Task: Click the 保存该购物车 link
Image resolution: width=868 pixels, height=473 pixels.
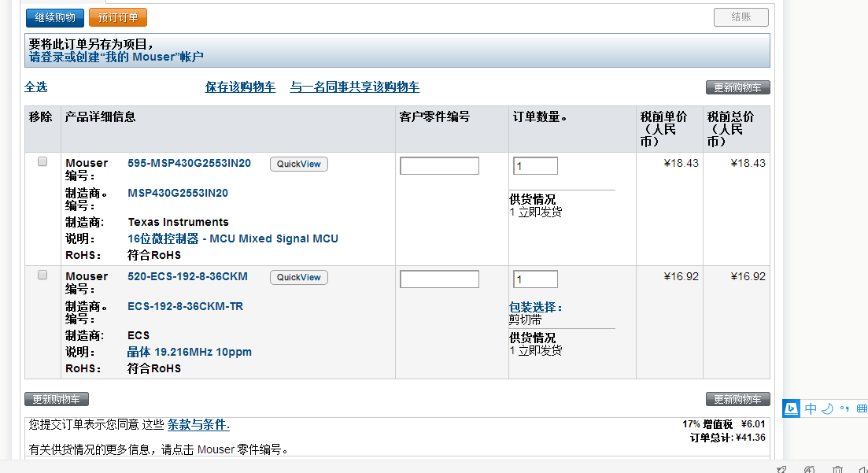Action: pos(240,87)
